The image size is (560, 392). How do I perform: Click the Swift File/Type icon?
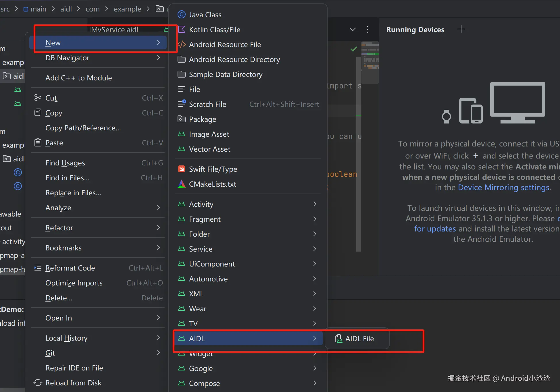click(181, 169)
